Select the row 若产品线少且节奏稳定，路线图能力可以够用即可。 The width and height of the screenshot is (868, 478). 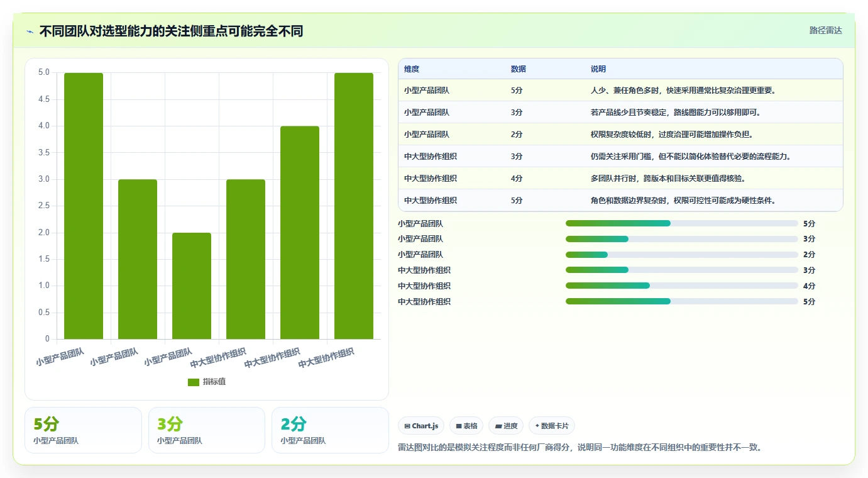point(620,112)
